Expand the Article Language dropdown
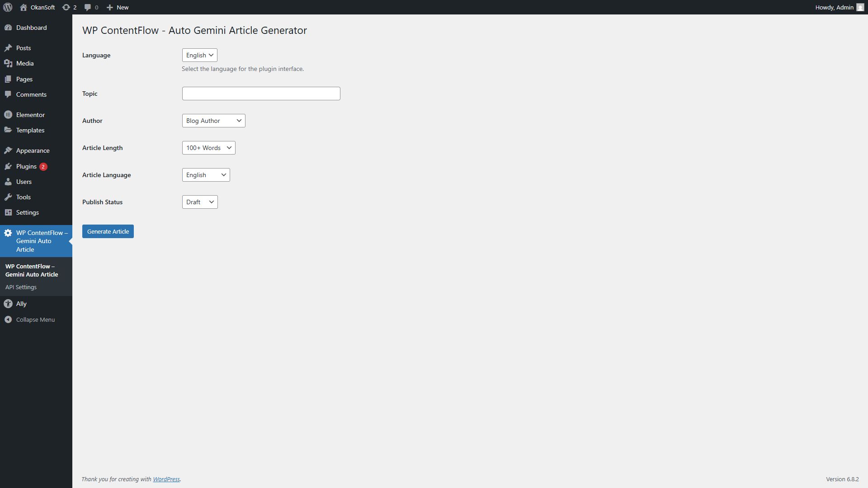 [206, 175]
